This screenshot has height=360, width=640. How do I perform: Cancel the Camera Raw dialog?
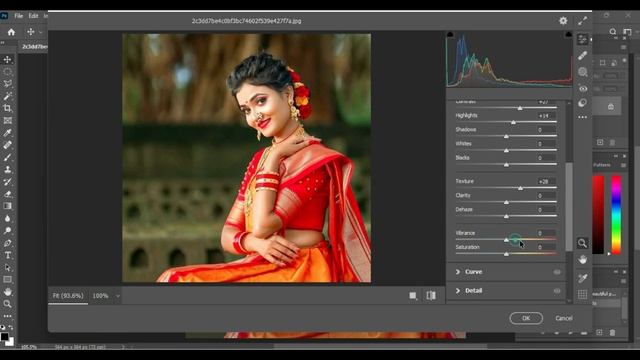point(564,318)
